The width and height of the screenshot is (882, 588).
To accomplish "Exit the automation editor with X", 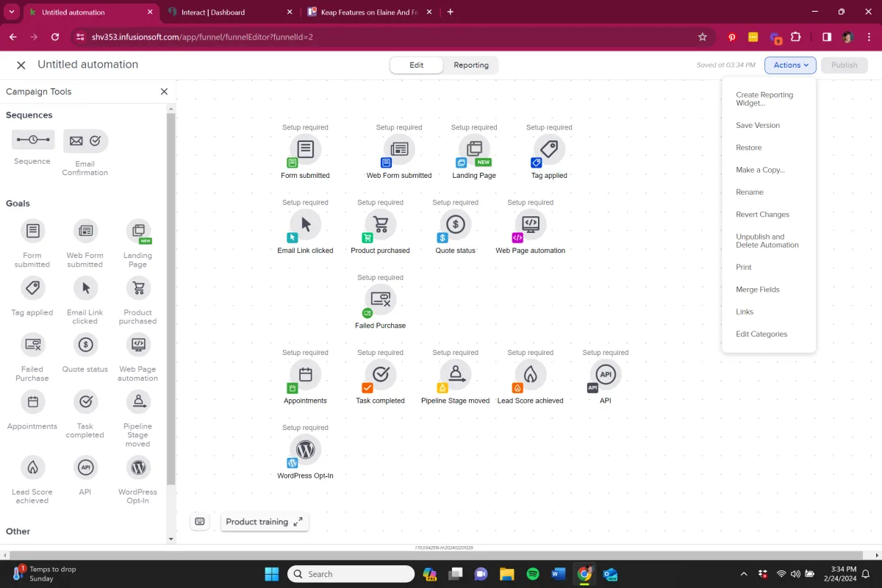I will click(21, 65).
